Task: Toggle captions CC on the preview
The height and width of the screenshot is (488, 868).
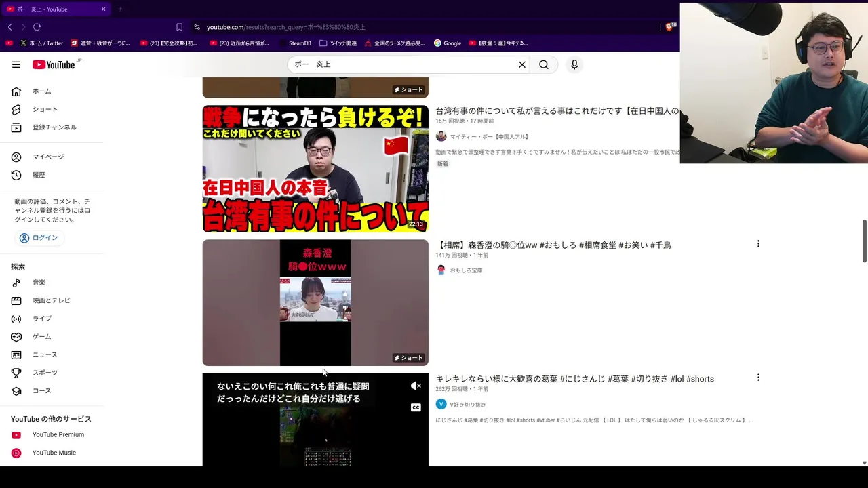Action: point(416,407)
